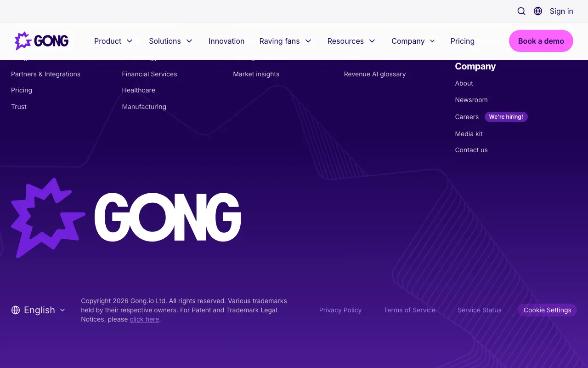Open the Contact us link
588x368 pixels.
click(x=471, y=150)
